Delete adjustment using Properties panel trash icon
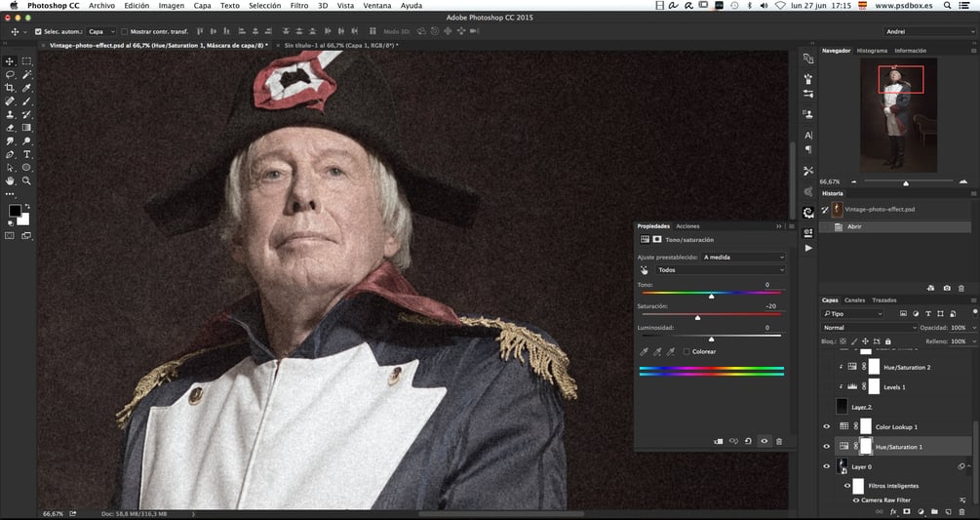Image resolution: width=980 pixels, height=520 pixels. click(x=779, y=441)
